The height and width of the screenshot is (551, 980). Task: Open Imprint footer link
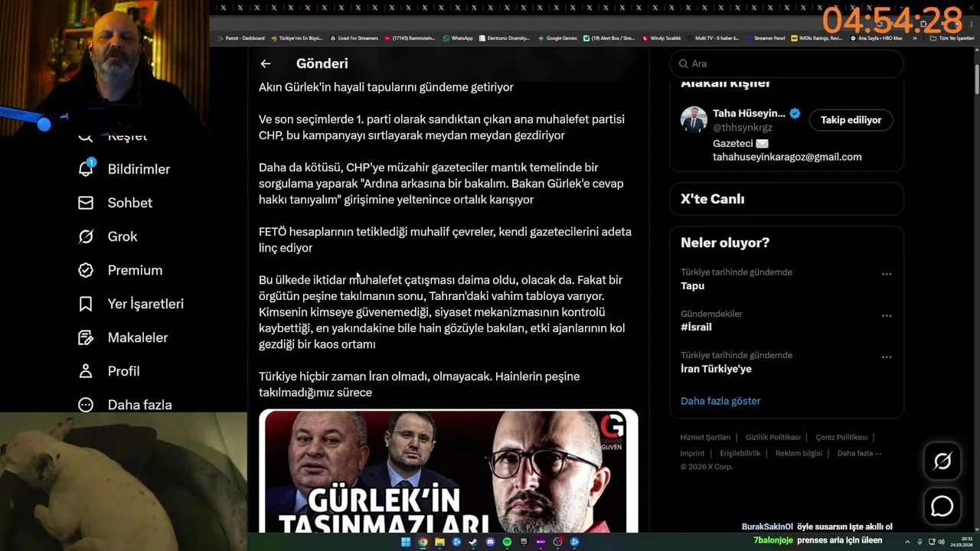tap(692, 453)
